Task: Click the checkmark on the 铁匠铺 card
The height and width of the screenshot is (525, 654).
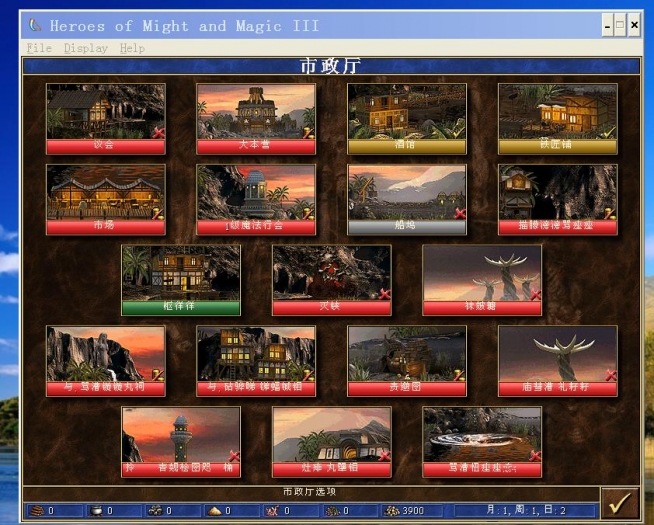Action: 610,133
